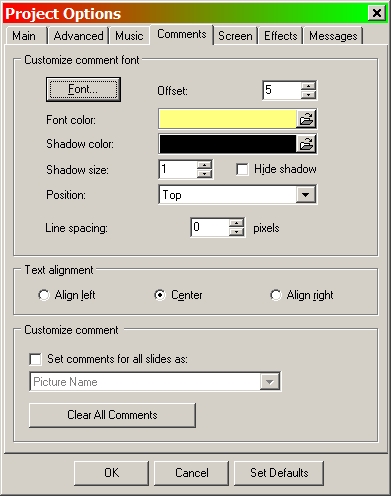Viewport: 391px width, 496px height.
Task: Increase the Shadow size spinner
Action: pyautogui.click(x=204, y=165)
